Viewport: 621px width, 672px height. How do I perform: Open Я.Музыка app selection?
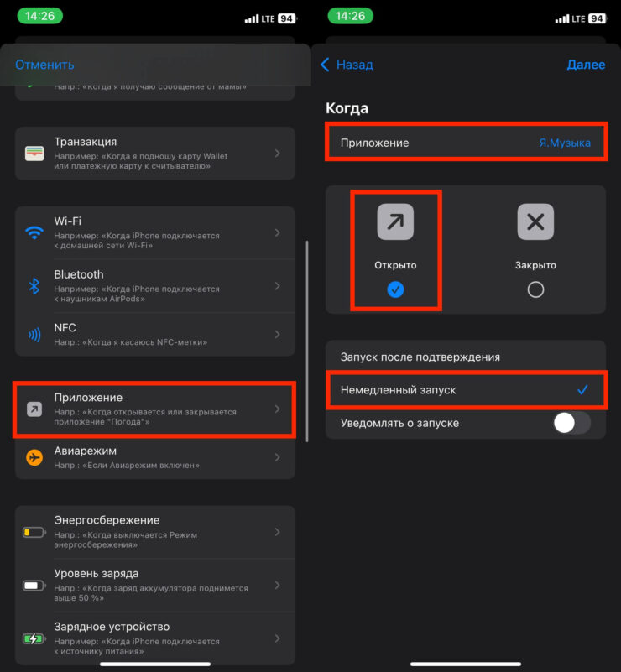pyautogui.click(x=564, y=143)
